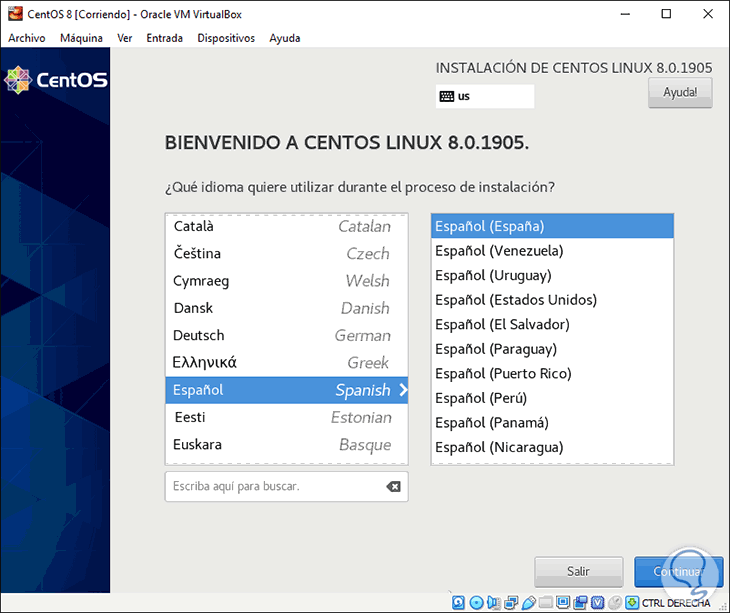
Task: Select Čeština (Czech) language
Action: tap(286, 254)
